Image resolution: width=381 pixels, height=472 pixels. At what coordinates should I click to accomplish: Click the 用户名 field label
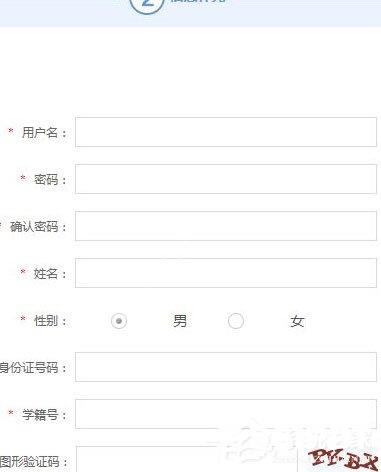(x=40, y=133)
